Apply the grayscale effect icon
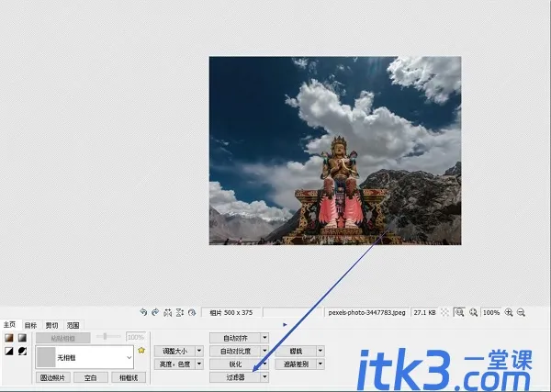 pos(22,338)
